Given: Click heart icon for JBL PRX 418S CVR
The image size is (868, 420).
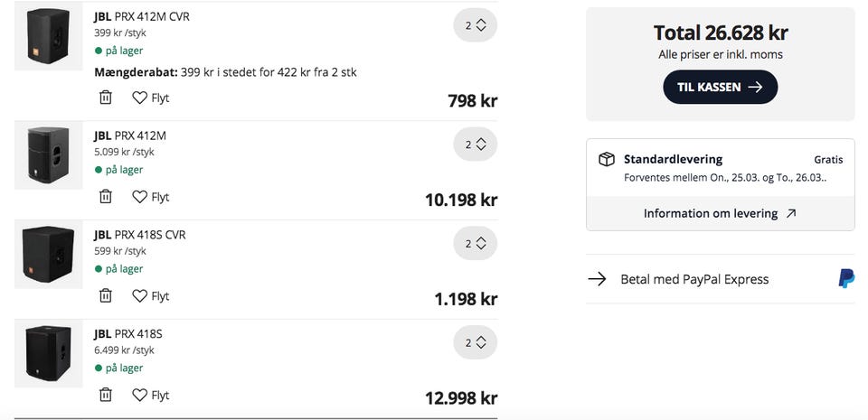Looking at the screenshot, I should (x=139, y=296).
